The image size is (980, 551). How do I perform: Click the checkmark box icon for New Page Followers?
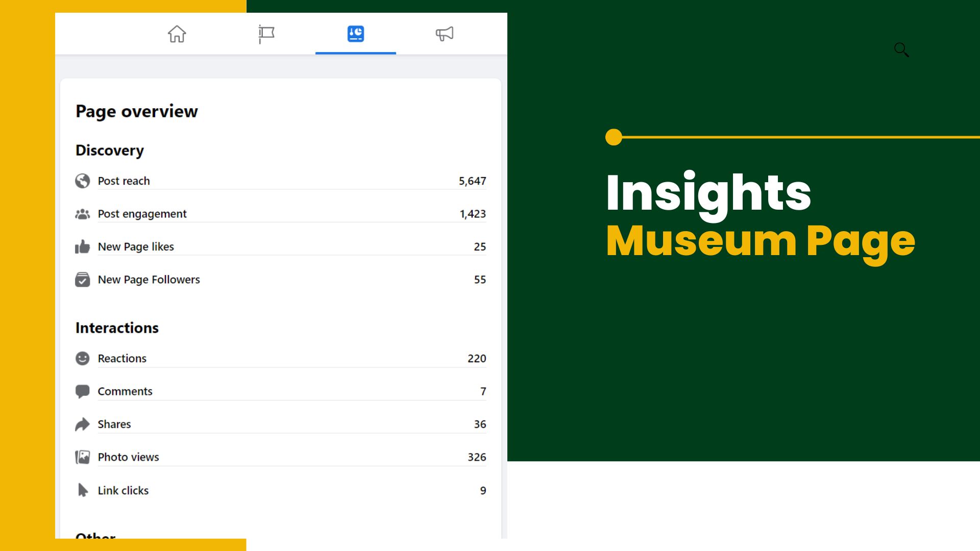point(82,280)
